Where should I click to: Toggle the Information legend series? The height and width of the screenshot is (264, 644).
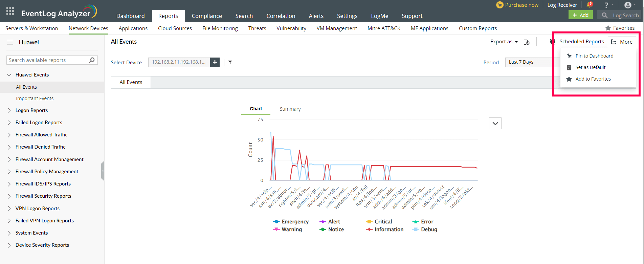click(384, 229)
